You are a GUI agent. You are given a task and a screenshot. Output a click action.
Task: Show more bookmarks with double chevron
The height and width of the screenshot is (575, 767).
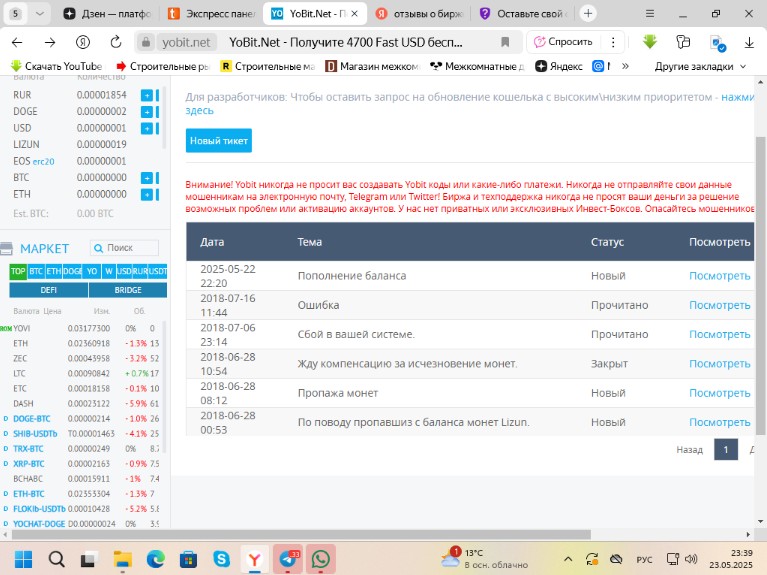[625, 66]
